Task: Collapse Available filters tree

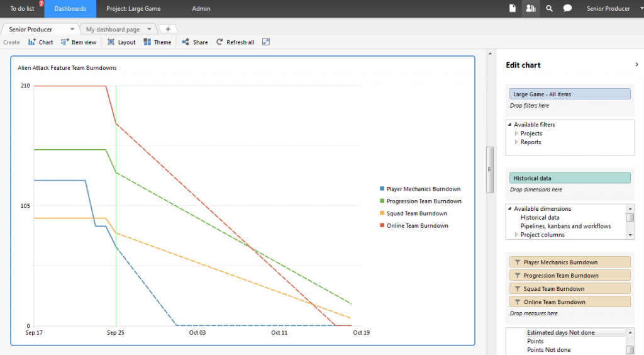Action: click(x=509, y=125)
